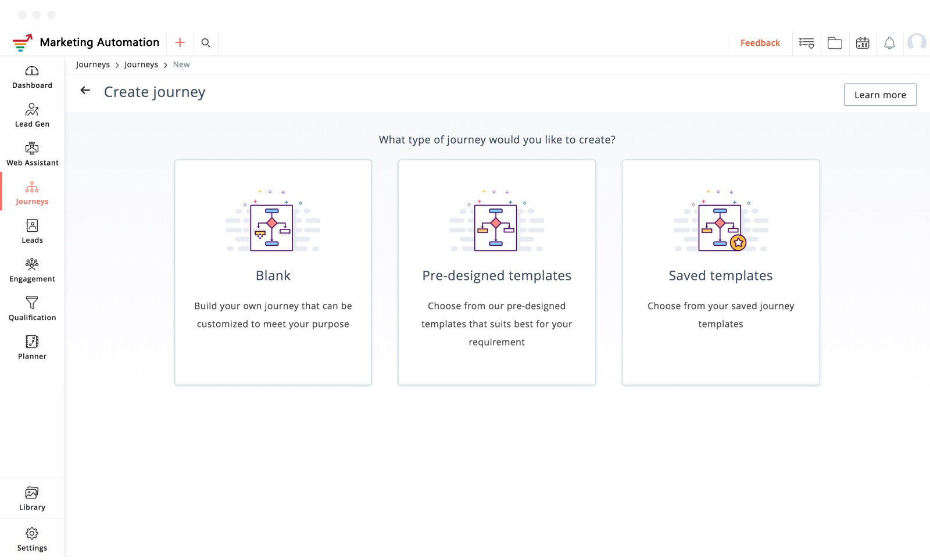Click the back arrow beside Create journey
Viewport: 930px width, 560px height.
coord(85,91)
